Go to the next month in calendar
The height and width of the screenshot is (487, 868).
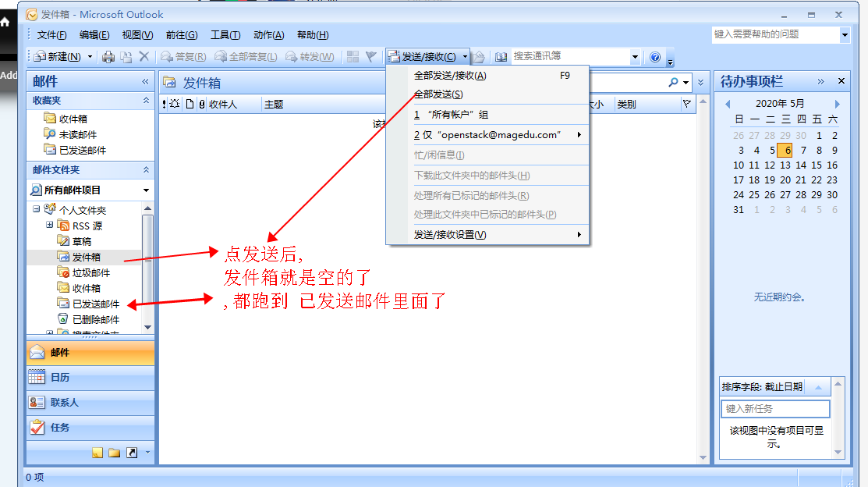point(837,104)
